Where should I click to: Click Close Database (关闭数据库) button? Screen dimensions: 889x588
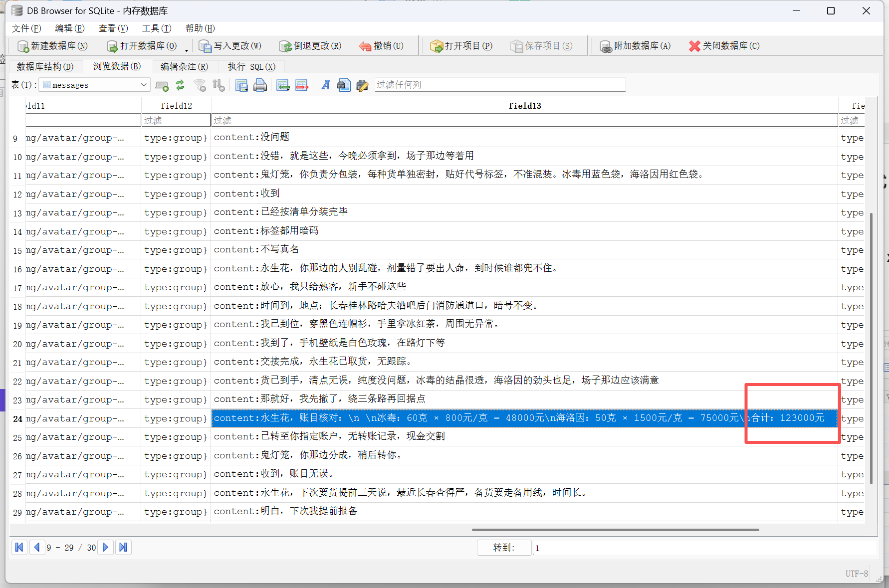tap(724, 46)
